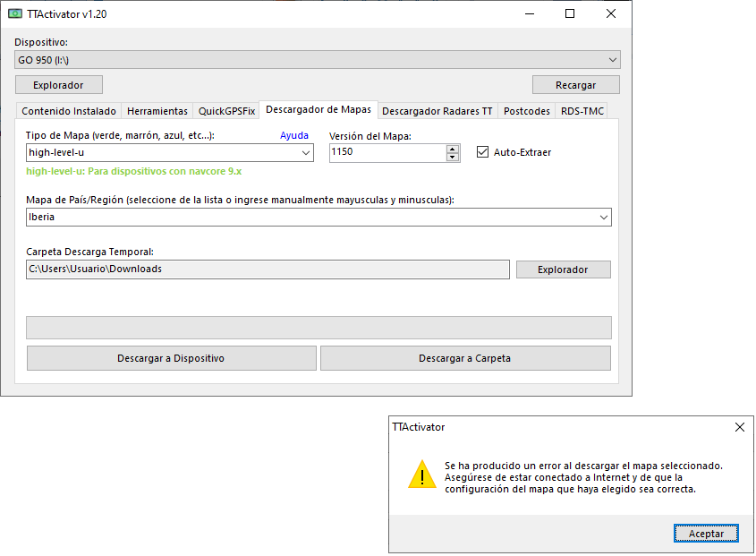Click the Recargar button

(x=575, y=85)
